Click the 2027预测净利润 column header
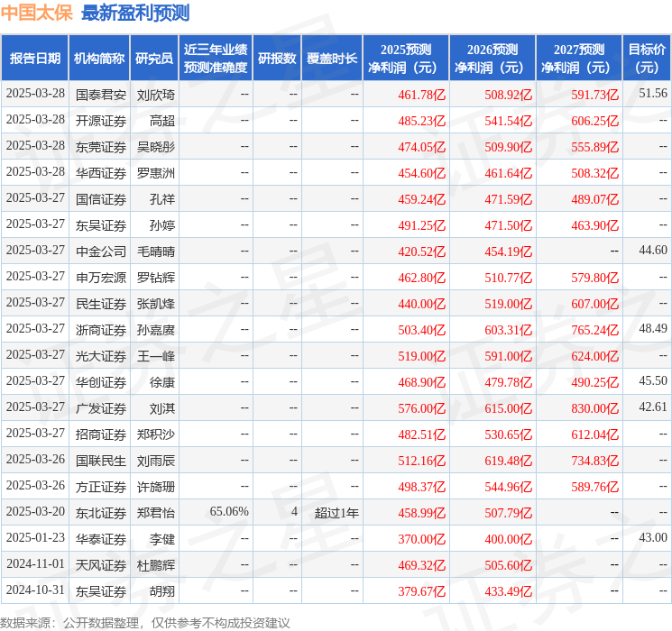The width and height of the screenshot is (672, 631). (579, 59)
